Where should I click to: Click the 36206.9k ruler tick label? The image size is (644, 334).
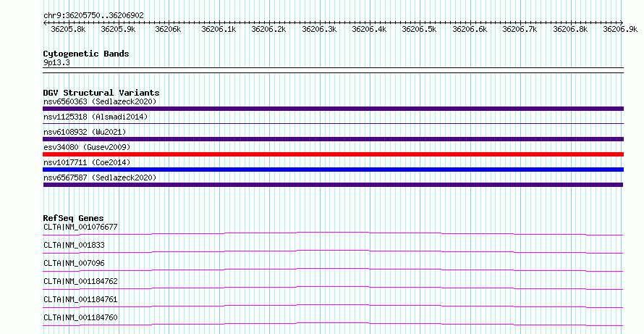click(x=621, y=29)
